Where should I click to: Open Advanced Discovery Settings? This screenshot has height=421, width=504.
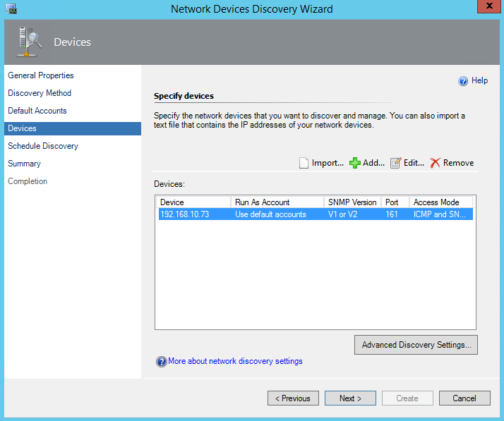tap(416, 345)
